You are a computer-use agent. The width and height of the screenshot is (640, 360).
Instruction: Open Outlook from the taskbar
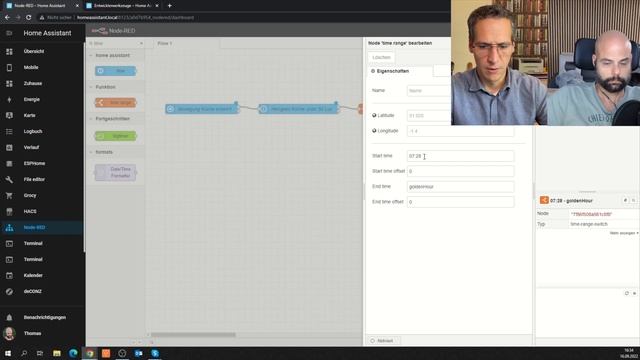[x=138, y=353]
